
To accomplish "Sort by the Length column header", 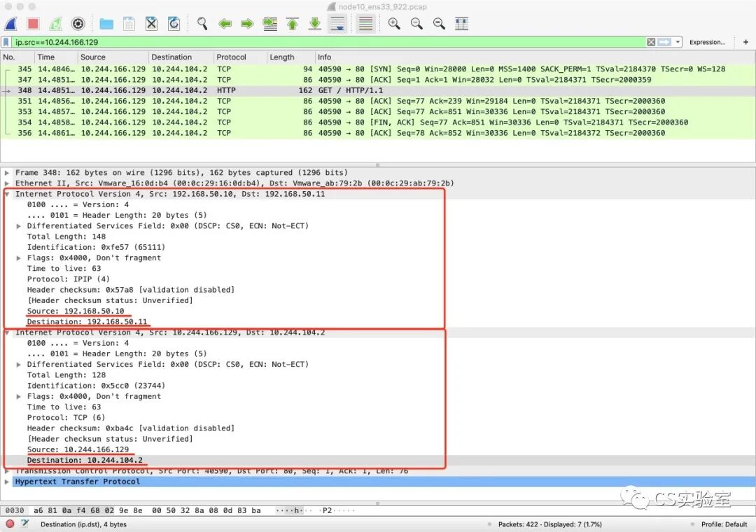I will coord(290,57).
